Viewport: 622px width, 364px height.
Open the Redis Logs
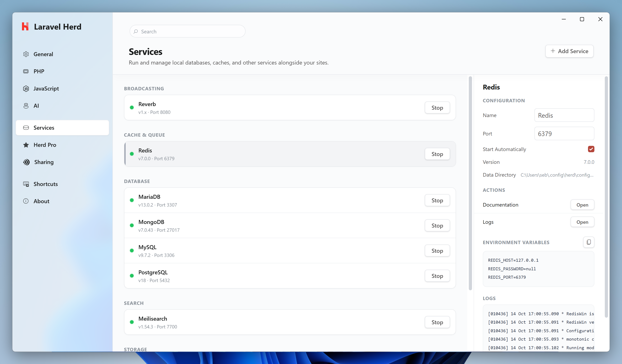click(x=582, y=222)
